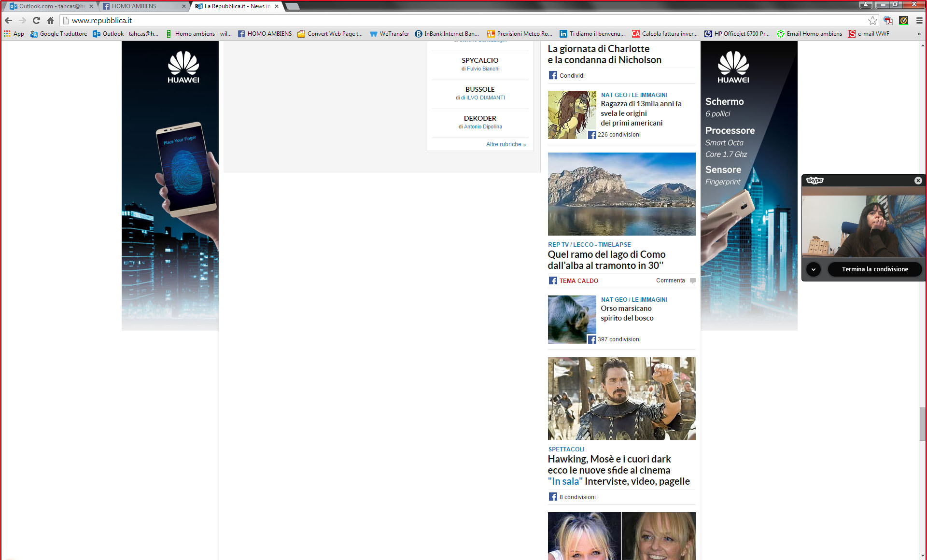The image size is (927, 560).
Task: Open e-mail WWF bookmark
Action: pos(869,34)
